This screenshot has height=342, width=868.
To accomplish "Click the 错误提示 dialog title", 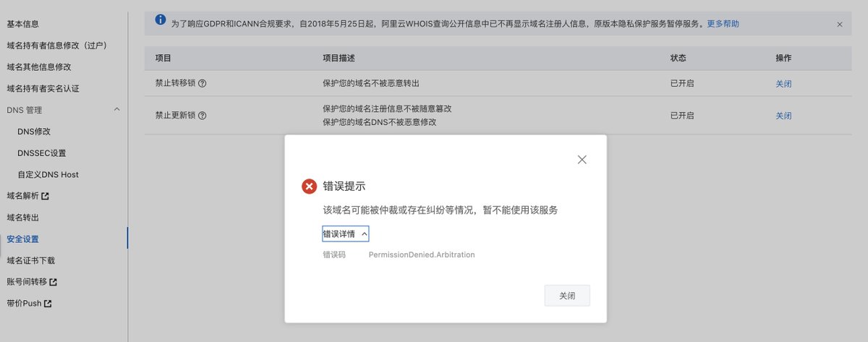I will (344, 187).
